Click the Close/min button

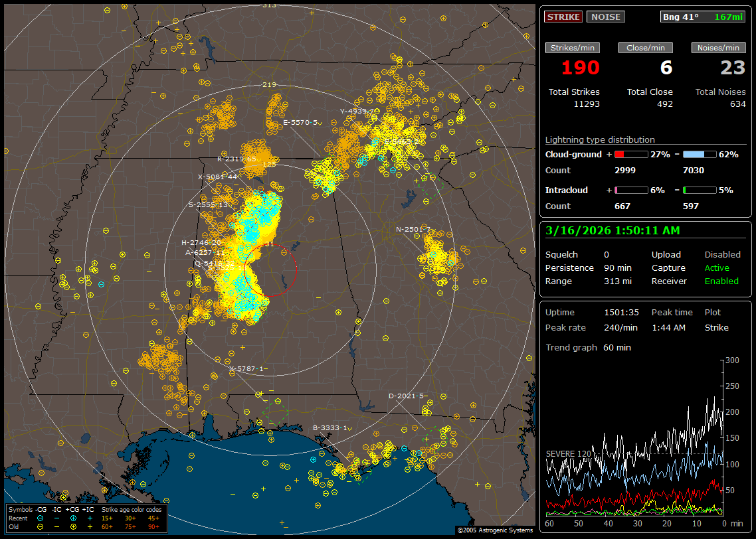tap(646, 48)
